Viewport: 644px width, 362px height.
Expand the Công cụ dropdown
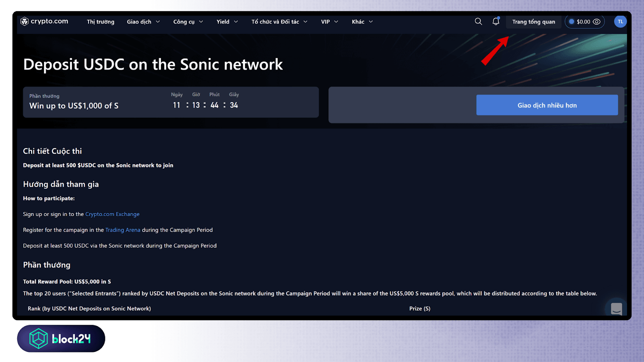coord(188,22)
